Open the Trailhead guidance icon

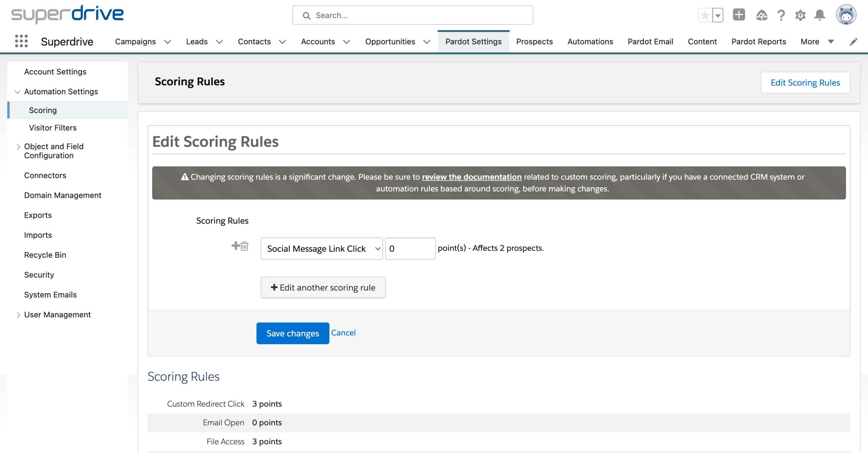pos(762,15)
